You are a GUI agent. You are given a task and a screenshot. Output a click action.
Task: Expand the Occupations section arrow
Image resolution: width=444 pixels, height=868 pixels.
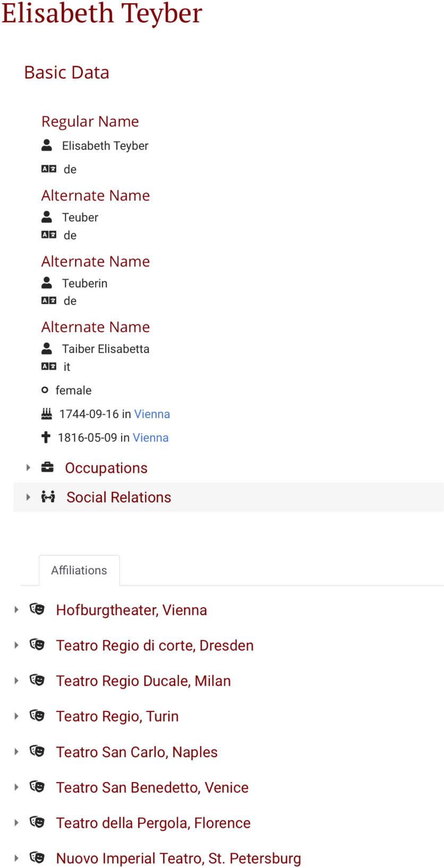28,468
